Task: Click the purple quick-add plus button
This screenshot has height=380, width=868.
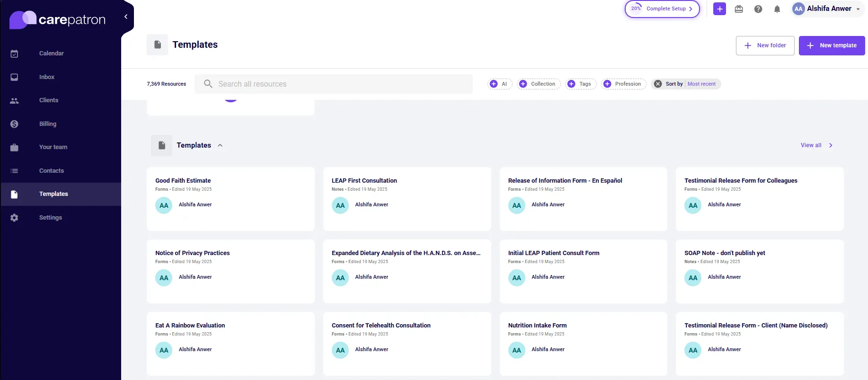Action: [719, 9]
